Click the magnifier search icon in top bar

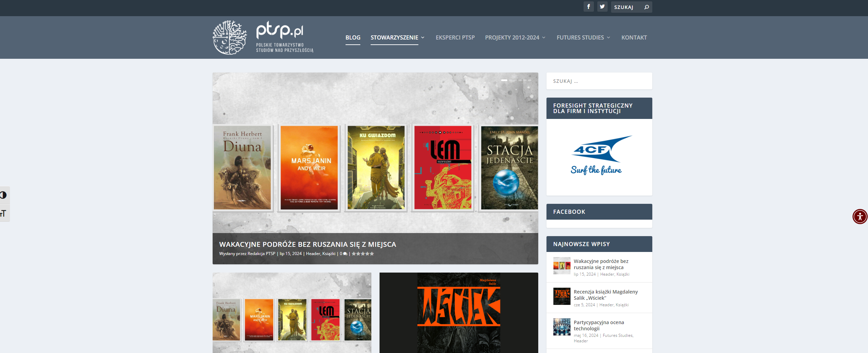(646, 7)
